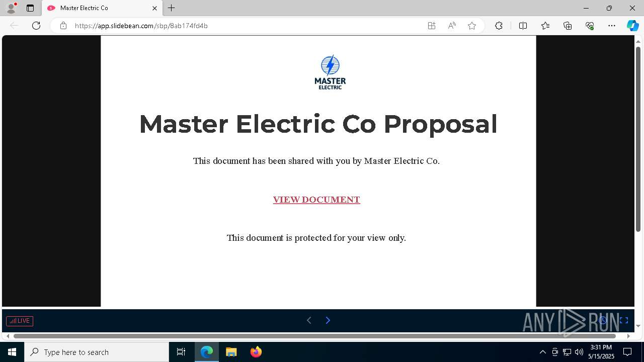Screen dimensions: 644x362
Task: Refresh the browser page
Action: [36, 26]
